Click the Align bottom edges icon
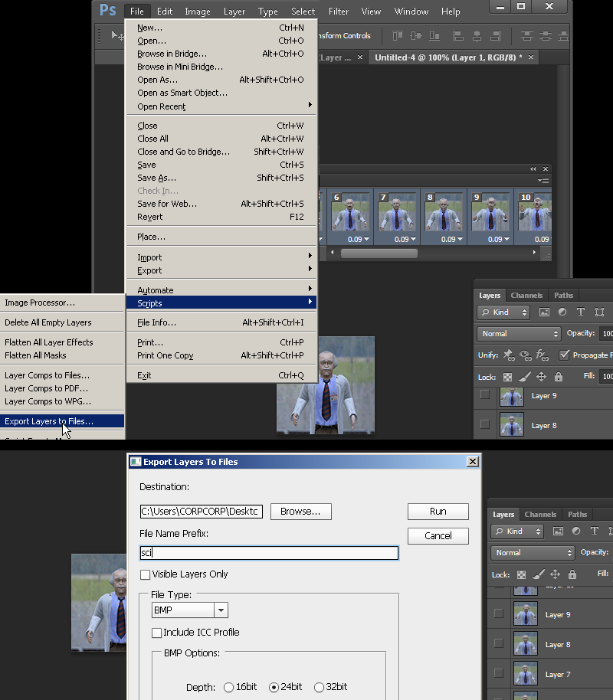The image size is (613, 700). coord(434,35)
